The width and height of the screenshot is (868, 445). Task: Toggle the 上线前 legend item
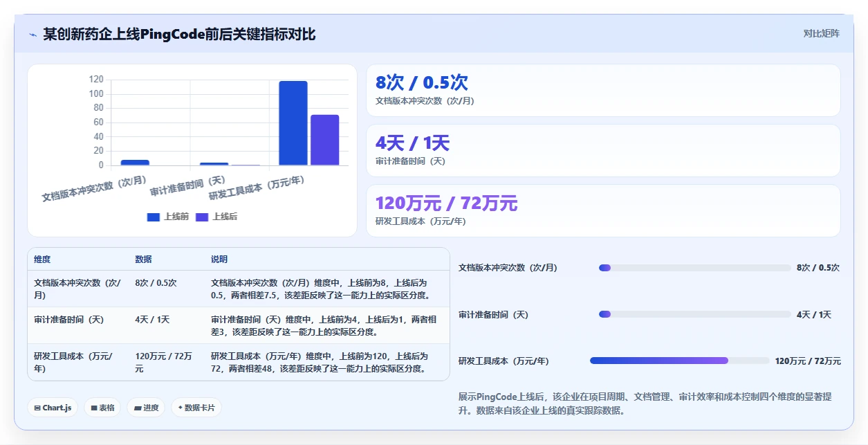[x=168, y=217]
